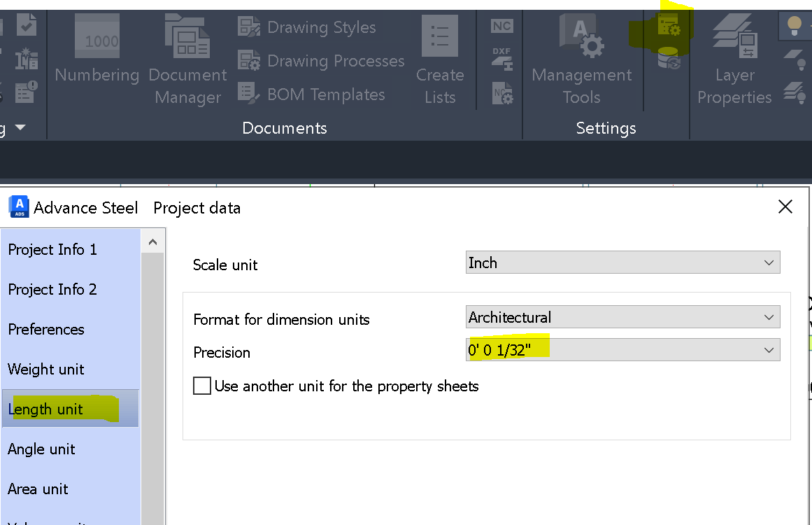Select the Numbering tool
812x525 pixels.
click(x=97, y=56)
